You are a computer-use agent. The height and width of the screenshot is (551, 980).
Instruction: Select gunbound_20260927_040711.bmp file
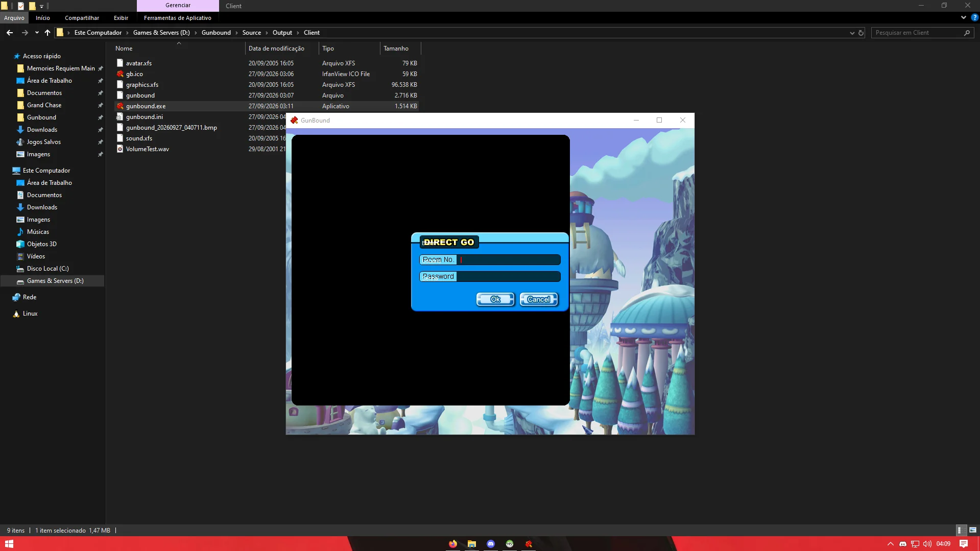pos(171,128)
